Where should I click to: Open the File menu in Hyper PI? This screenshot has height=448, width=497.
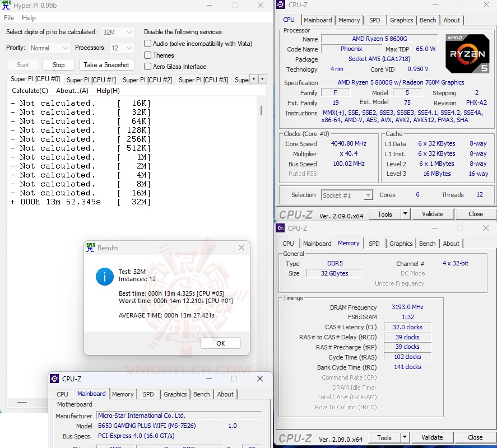(9, 18)
